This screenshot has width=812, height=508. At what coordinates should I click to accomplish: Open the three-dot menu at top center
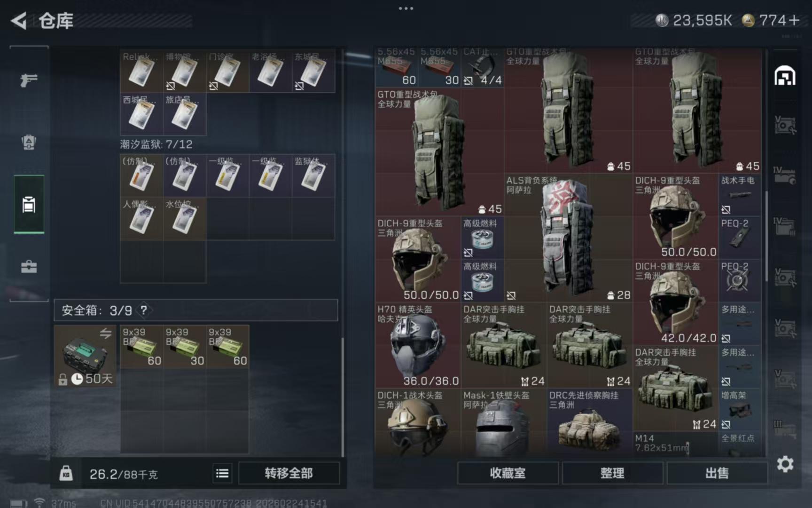click(x=406, y=8)
